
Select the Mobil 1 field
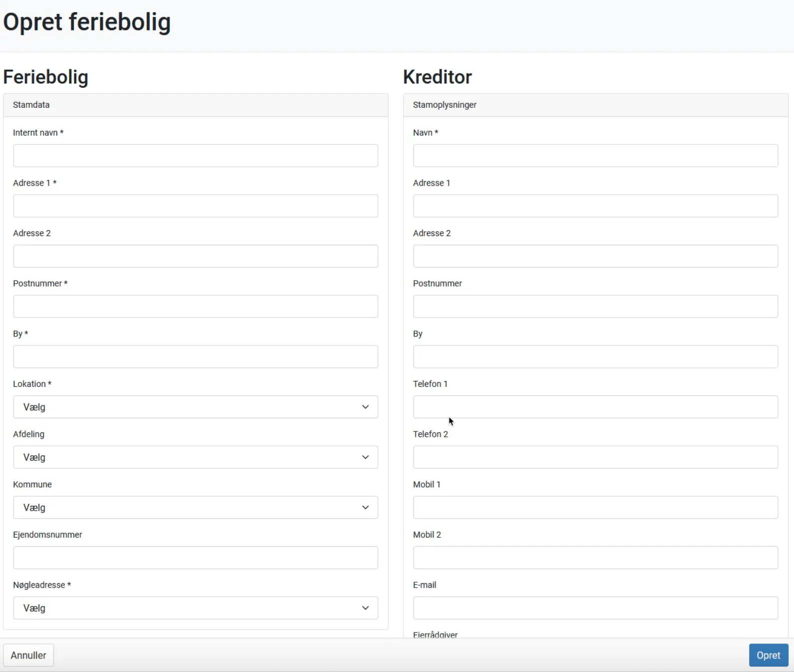[x=595, y=507]
